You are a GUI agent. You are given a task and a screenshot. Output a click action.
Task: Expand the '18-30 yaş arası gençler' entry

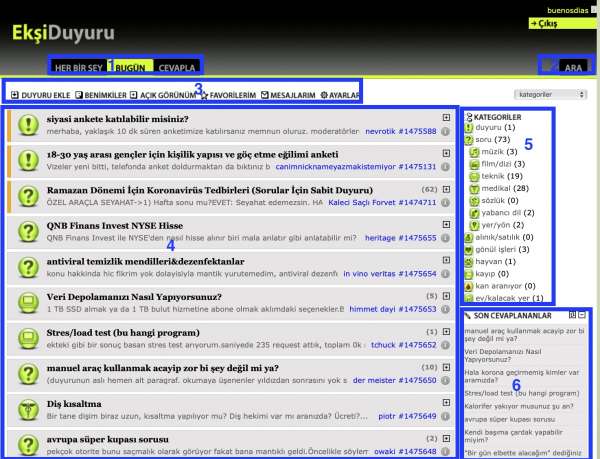pyautogui.click(x=446, y=153)
